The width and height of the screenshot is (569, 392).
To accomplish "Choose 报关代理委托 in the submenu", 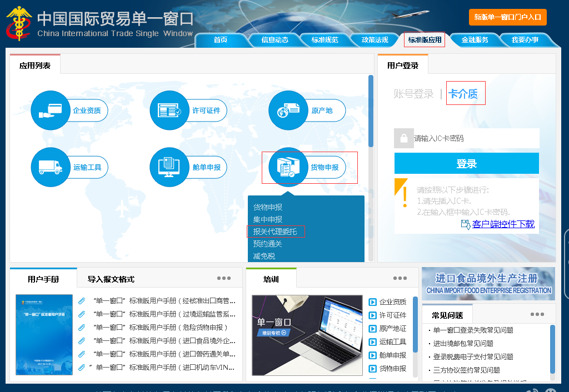I will point(275,232).
